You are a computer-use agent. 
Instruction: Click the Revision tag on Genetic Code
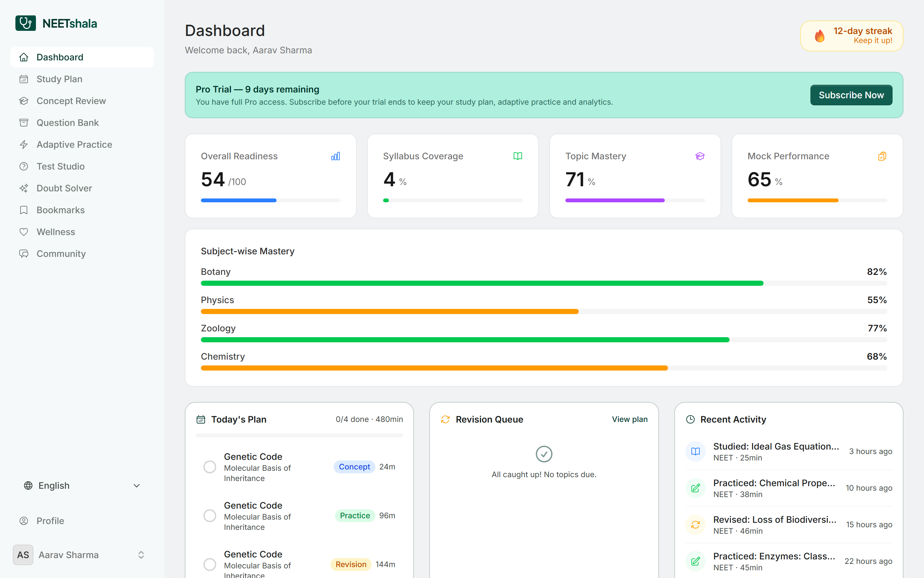351,564
